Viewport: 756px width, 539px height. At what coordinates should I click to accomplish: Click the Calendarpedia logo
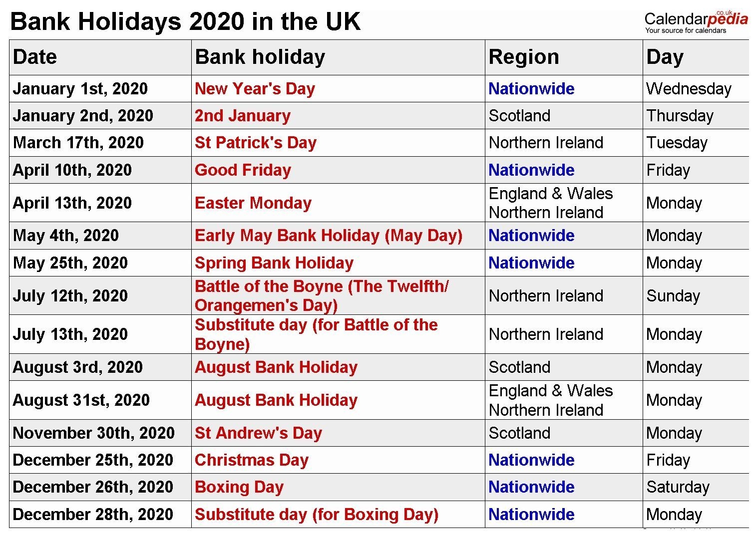coord(696,22)
